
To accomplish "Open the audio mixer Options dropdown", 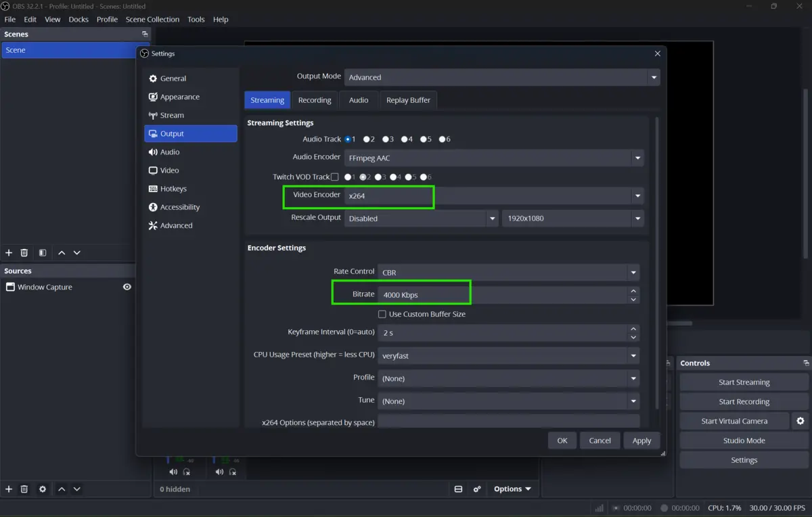I will 512,489.
